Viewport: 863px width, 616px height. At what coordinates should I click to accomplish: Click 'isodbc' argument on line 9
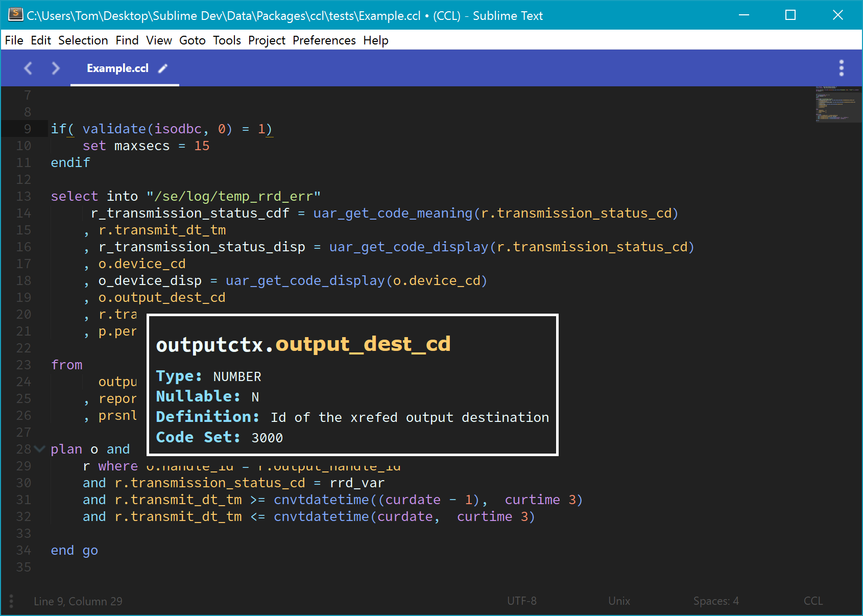(x=178, y=129)
